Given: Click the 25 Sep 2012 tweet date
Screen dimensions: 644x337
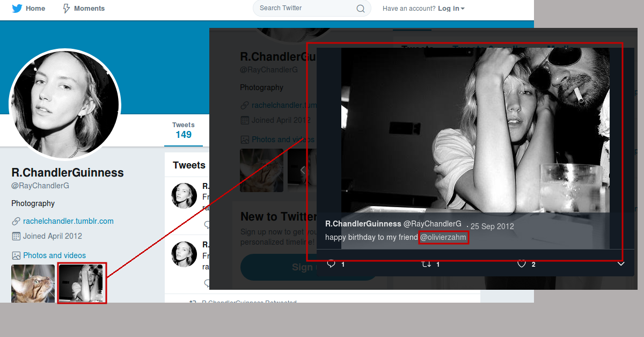Looking at the screenshot, I should pos(492,226).
